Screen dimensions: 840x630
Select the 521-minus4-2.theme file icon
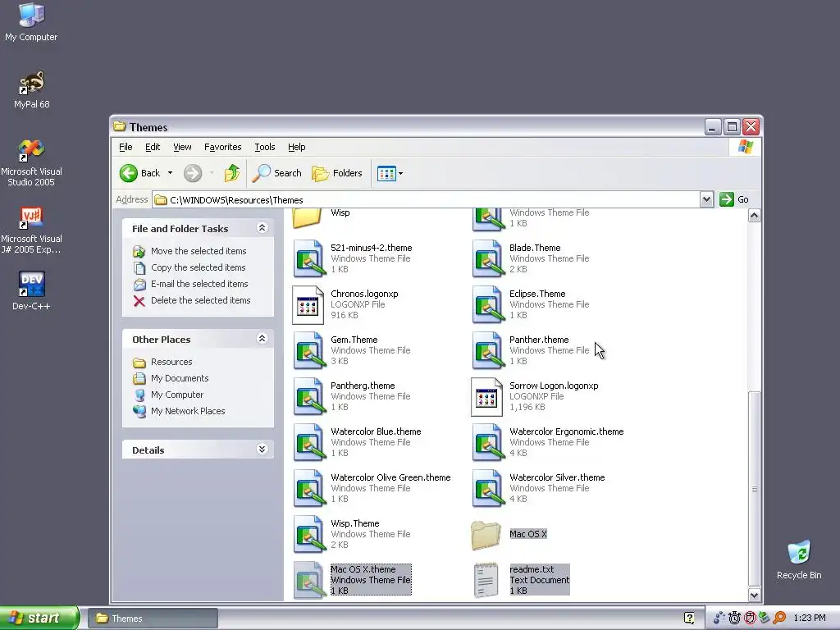click(x=308, y=258)
